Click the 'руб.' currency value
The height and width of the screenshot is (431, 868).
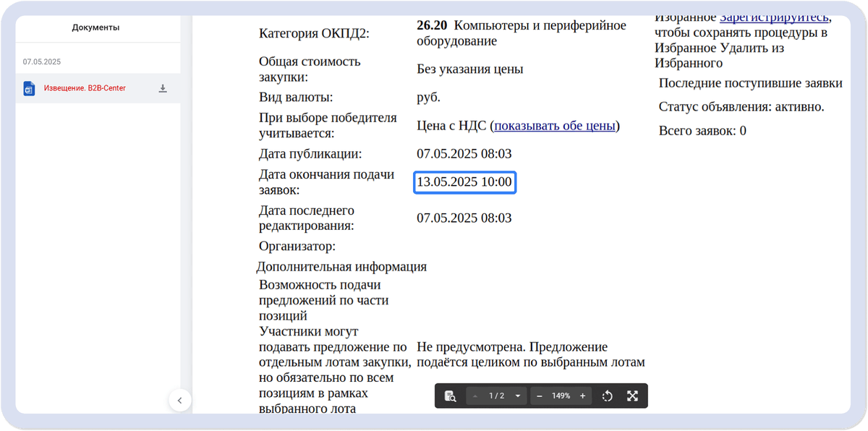click(x=429, y=98)
